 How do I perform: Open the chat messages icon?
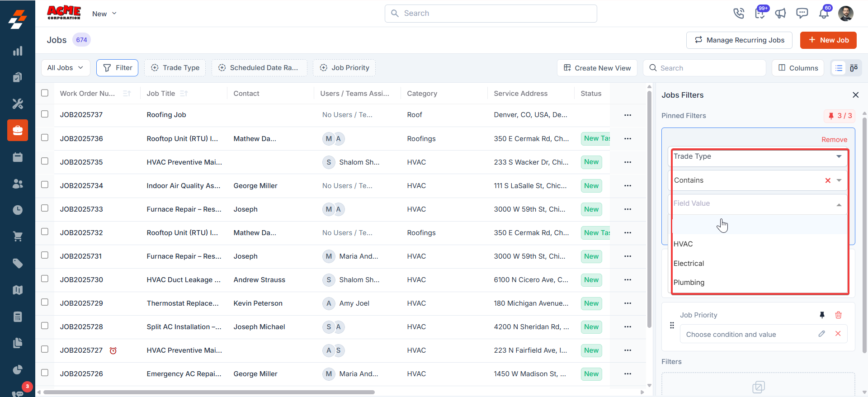pos(802,14)
